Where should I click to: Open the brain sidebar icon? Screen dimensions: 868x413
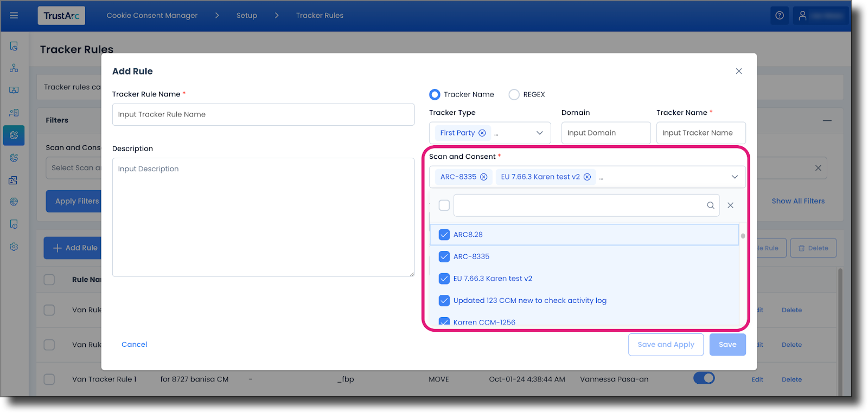pos(14,202)
